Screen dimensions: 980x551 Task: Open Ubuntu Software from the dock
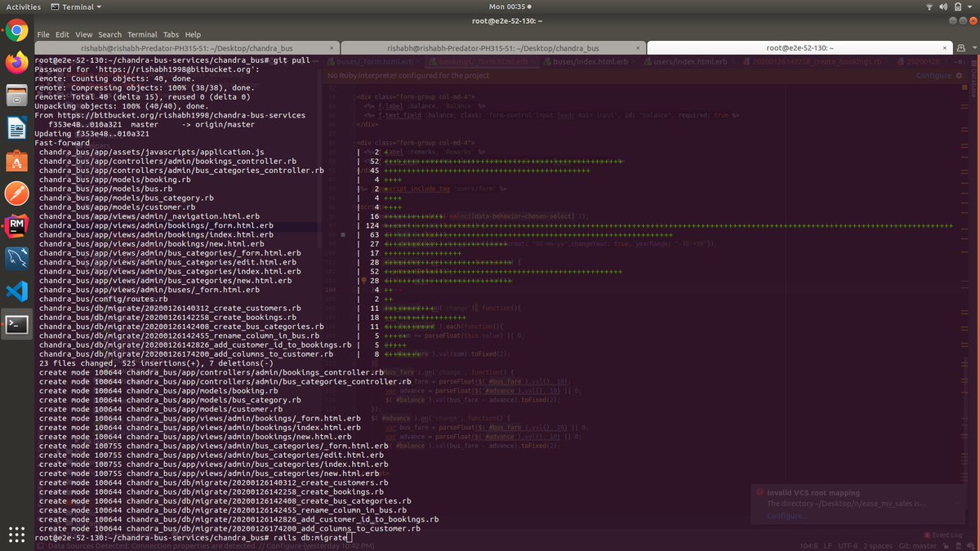coord(16,161)
